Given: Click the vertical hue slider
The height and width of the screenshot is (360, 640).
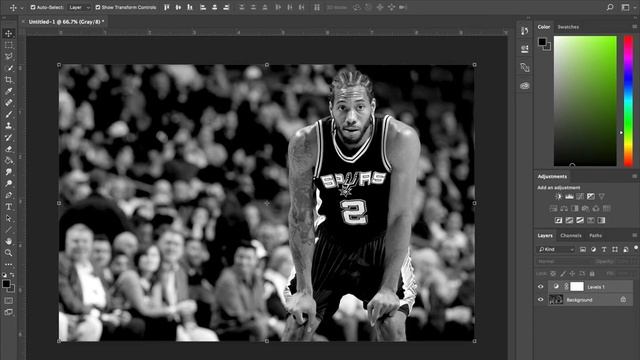Looking at the screenshot, I should 628,101.
